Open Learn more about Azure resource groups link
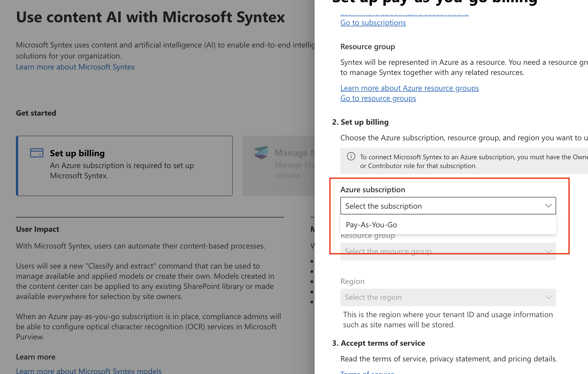The width and height of the screenshot is (588, 374). [410, 88]
